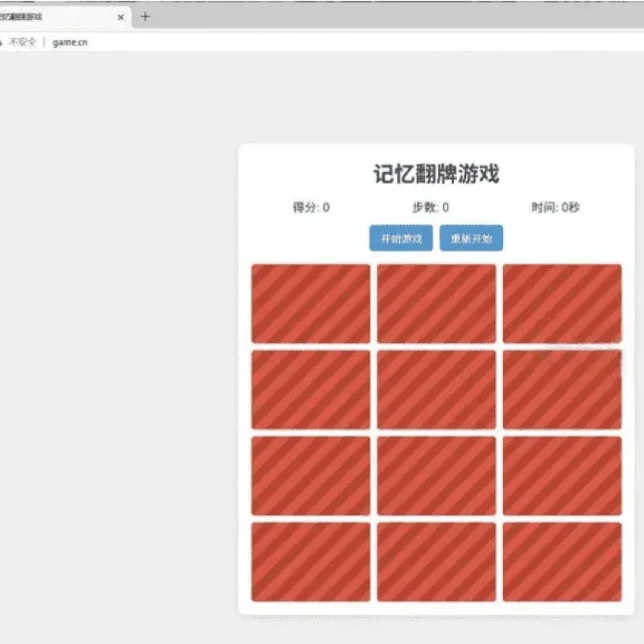644x644 pixels.
Task: Flip the card in row 3, column 2
Action: [436, 476]
